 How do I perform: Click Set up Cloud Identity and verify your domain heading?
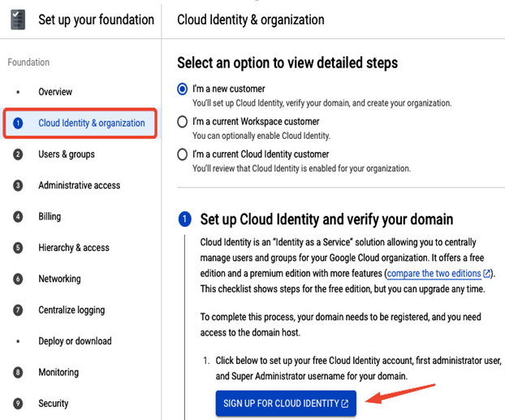pos(326,219)
